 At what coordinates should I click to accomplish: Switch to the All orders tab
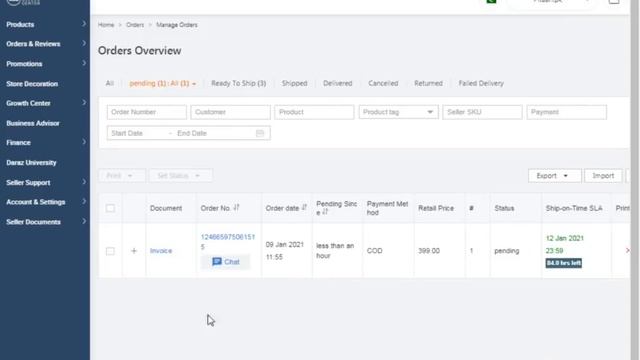pyautogui.click(x=110, y=83)
